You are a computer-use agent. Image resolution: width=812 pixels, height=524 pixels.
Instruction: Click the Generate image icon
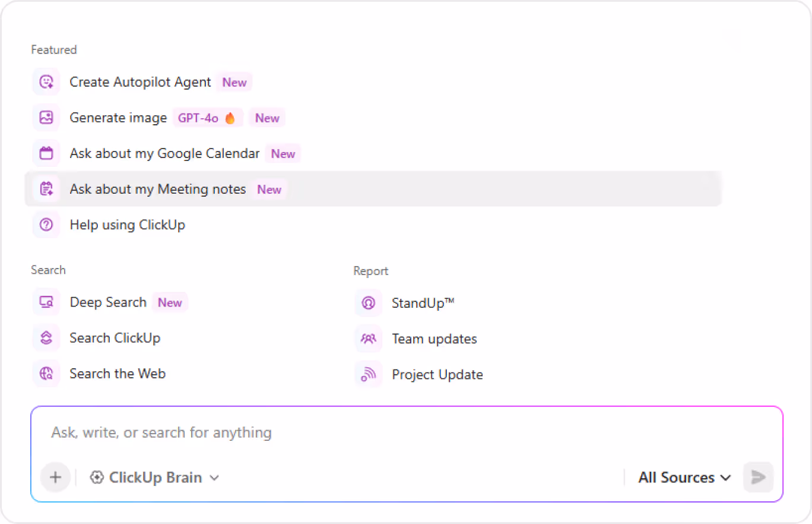[x=46, y=118]
